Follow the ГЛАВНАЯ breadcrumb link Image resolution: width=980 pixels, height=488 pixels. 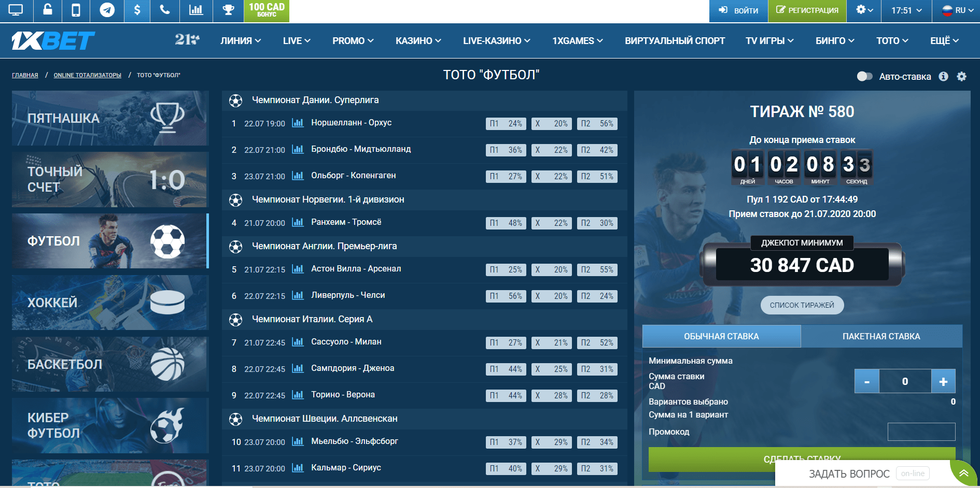click(x=25, y=75)
